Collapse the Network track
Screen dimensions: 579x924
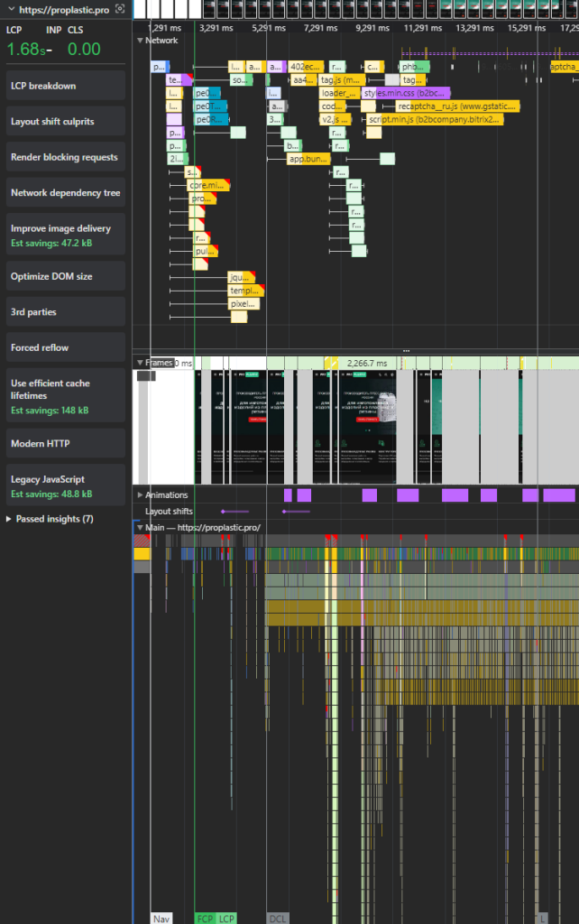click(140, 41)
